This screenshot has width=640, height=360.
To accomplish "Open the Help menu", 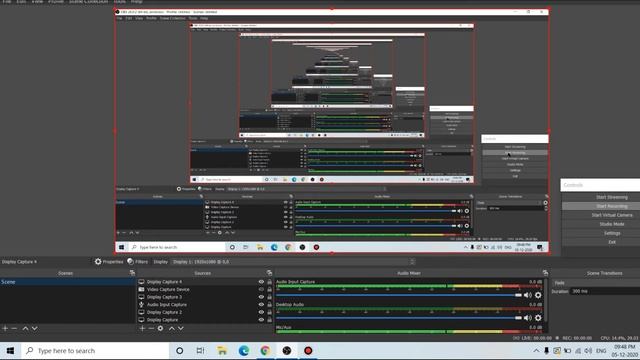I will click(136, 2).
